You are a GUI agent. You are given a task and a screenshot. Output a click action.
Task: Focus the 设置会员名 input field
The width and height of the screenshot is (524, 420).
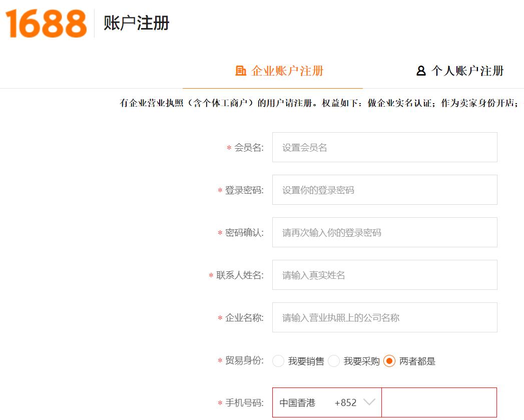[384, 147]
